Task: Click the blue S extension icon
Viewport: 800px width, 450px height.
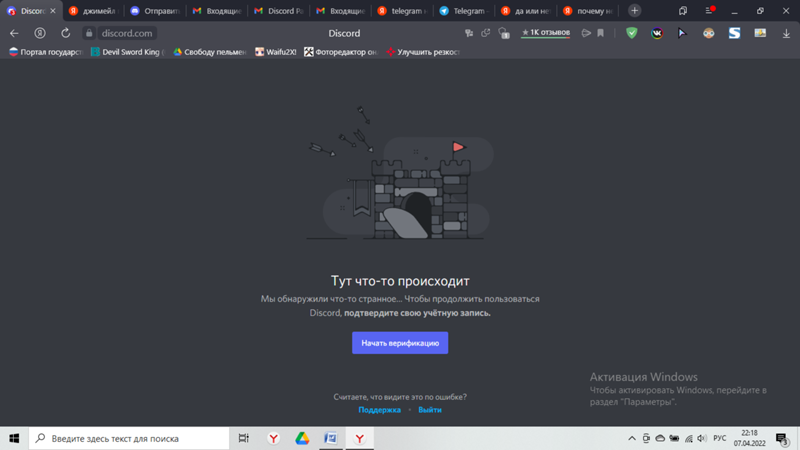Action: click(734, 33)
